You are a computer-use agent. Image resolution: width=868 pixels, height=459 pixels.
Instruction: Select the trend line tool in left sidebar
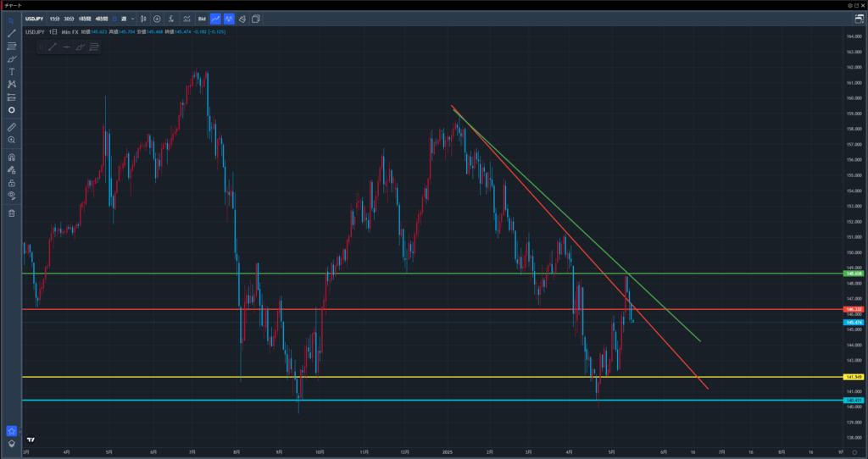click(11, 34)
